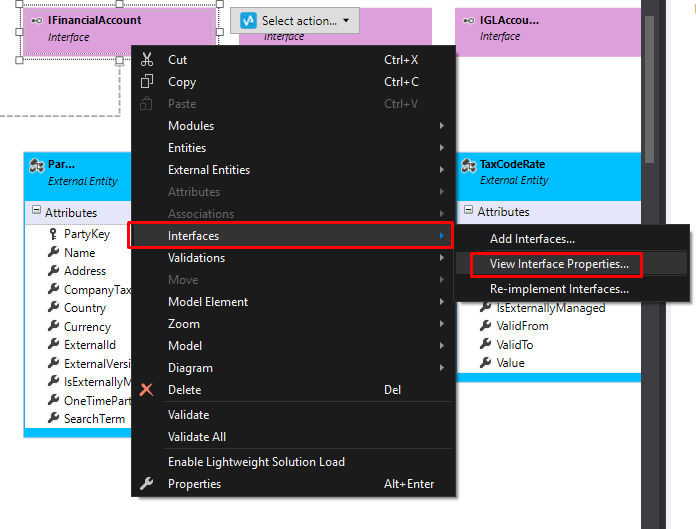Select Re-implement Interfaces... option

click(x=572, y=289)
